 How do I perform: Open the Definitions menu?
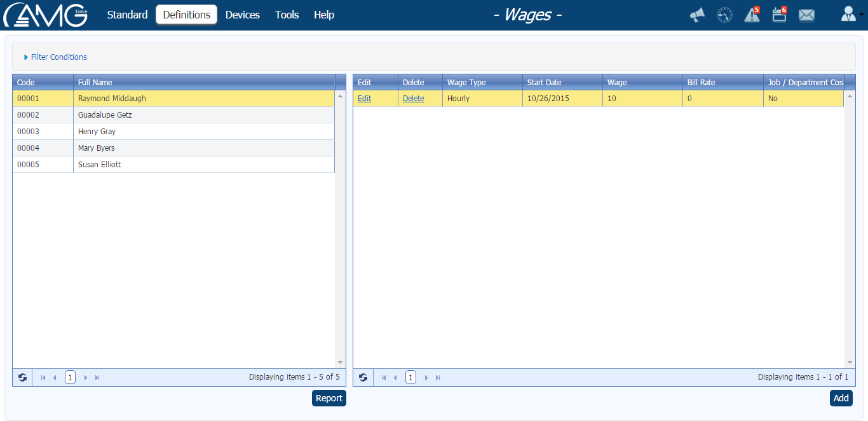tap(187, 15)
